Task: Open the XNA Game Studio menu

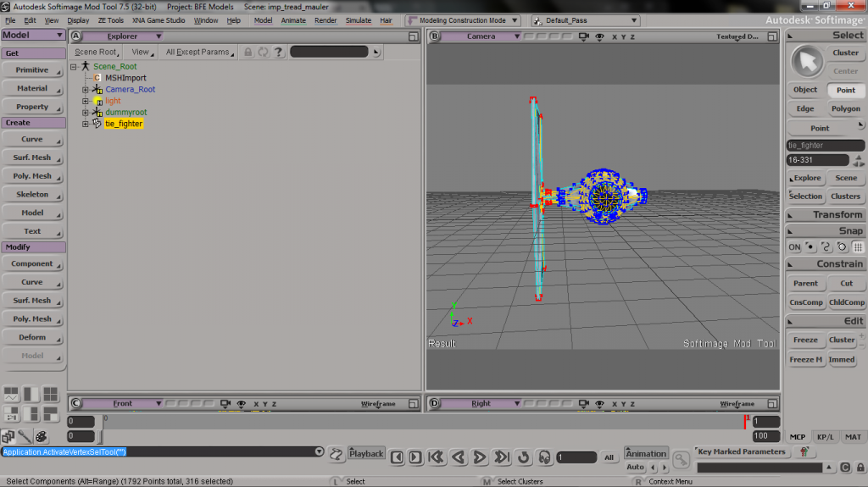Action: pyautogui.click(x=159, y=20)
